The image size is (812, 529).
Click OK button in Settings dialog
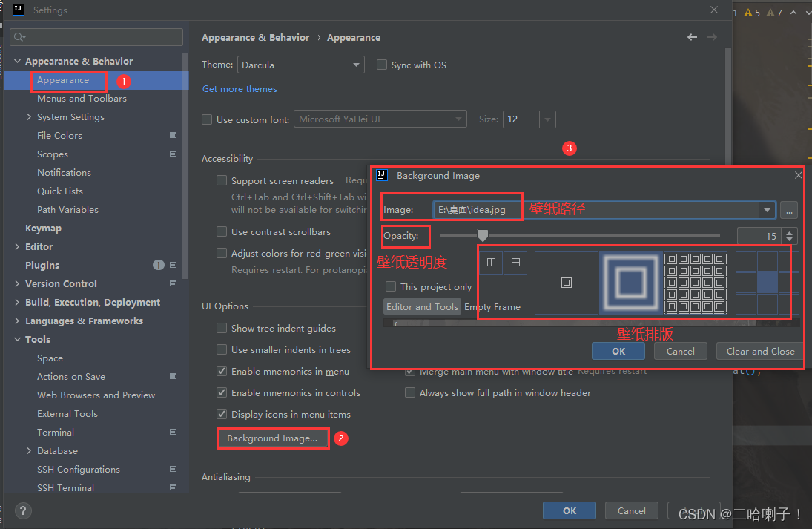pyautogui.click(x=569, y=511)
